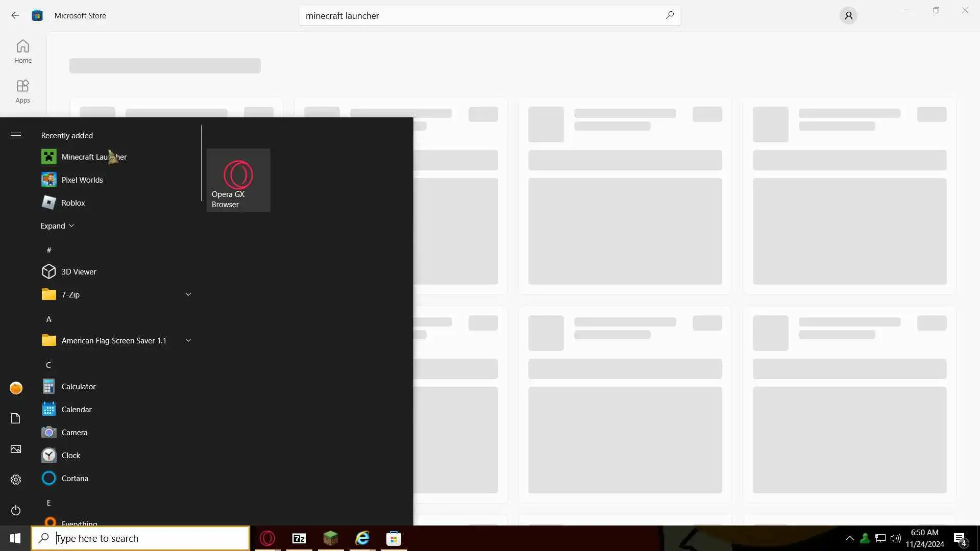Expand the Recently added list
The height and width of the screenshot is (551, 980).
point(57,226)
